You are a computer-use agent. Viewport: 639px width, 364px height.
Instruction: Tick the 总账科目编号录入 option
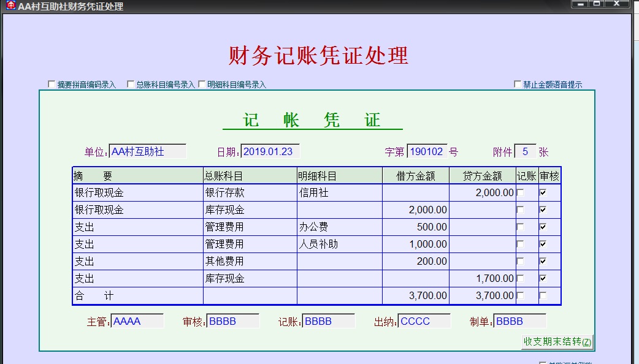(x=131, y=85)
